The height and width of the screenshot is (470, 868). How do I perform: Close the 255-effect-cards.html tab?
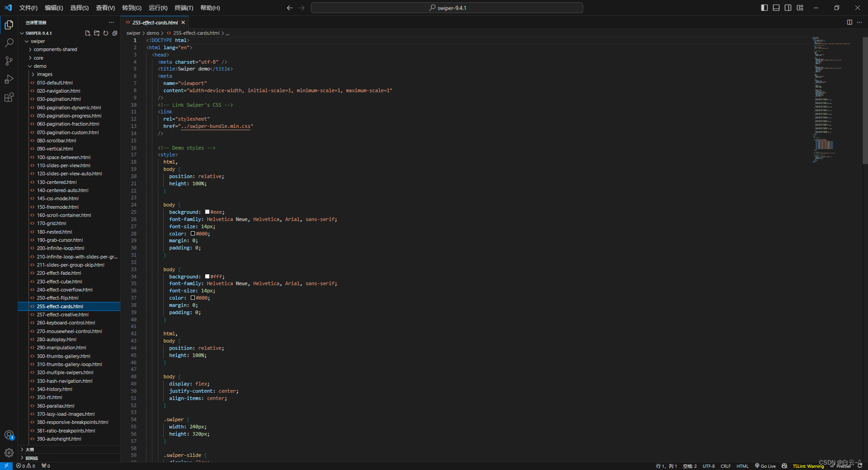point(183,22)
